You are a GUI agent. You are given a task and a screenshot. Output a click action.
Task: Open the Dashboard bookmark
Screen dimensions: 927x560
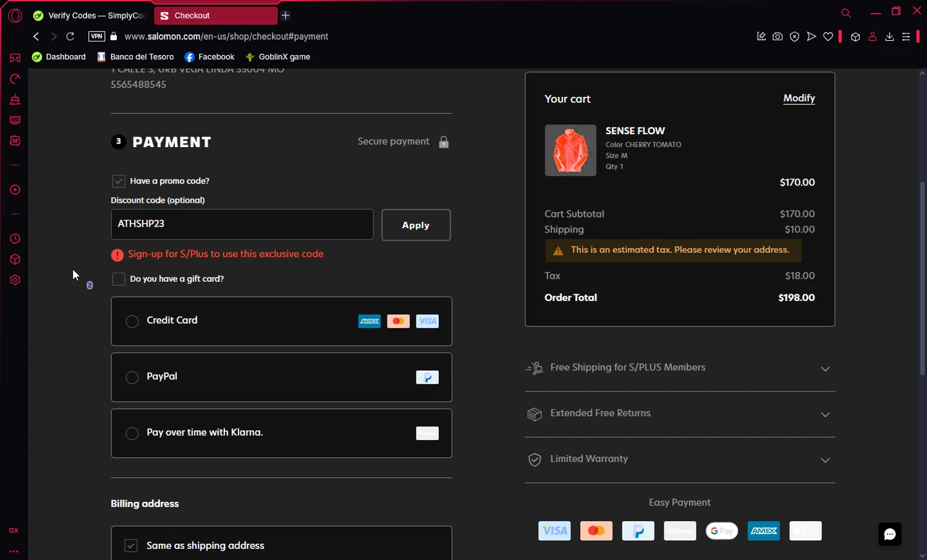[59, 57]
